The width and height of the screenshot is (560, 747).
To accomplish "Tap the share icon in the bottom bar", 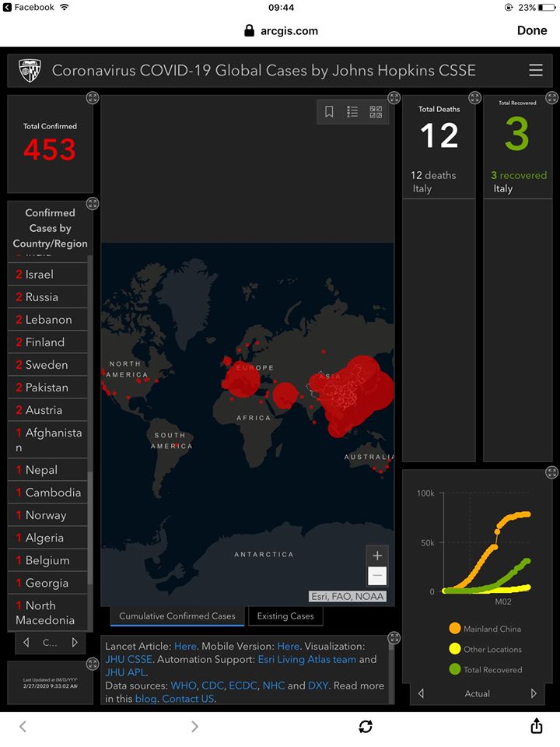I will 536,725.
